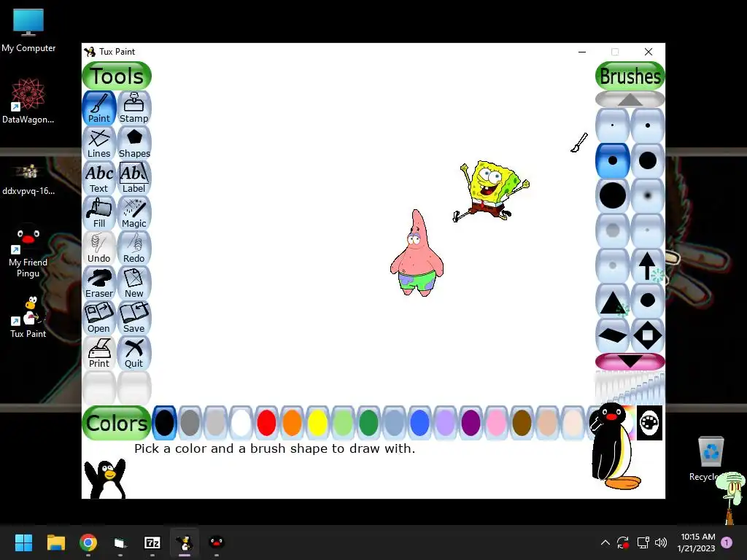Open the DataWagon desktop shortcut
The height and width of the screenshot is (560, 747).
pyautogui.click(x=28, y=101)
